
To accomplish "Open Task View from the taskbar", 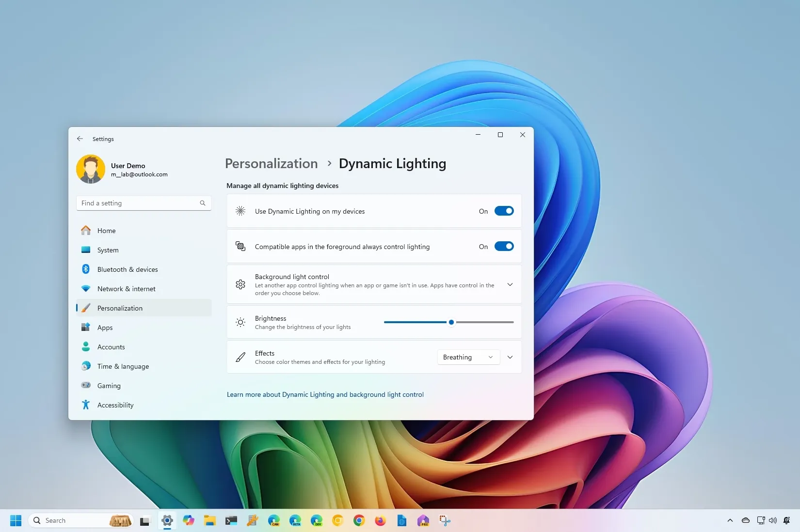I will (x=144, y=521).
